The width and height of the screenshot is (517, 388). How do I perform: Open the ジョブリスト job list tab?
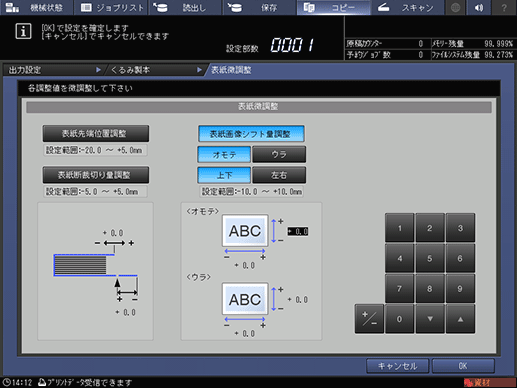112,7
